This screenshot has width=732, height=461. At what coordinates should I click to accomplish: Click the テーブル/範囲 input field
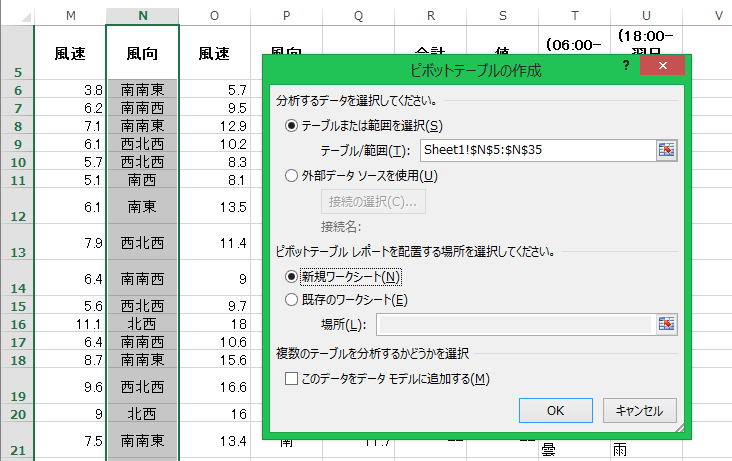536,150
